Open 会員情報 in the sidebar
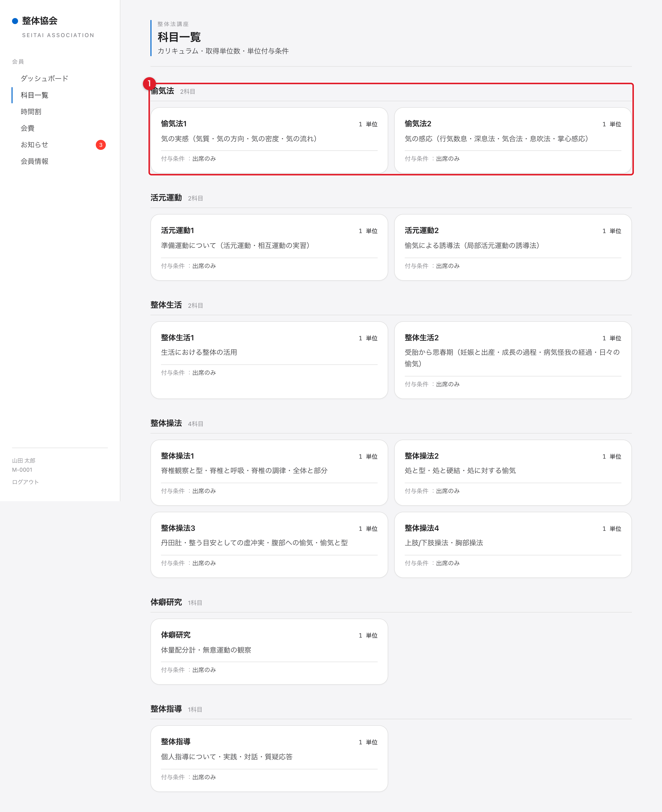Viewport: 662px width, 812px height. pyautogui.click(x=34, y=161)
